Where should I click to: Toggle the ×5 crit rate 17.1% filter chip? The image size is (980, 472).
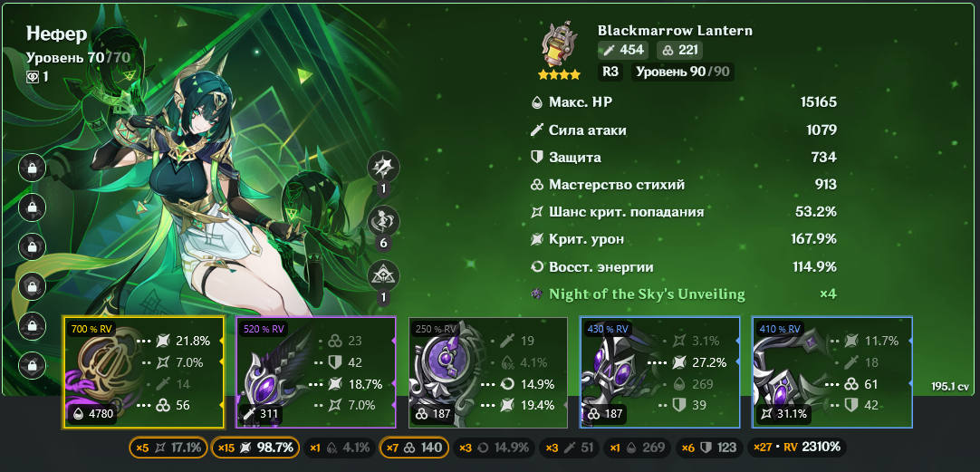[x=168, y=448]
